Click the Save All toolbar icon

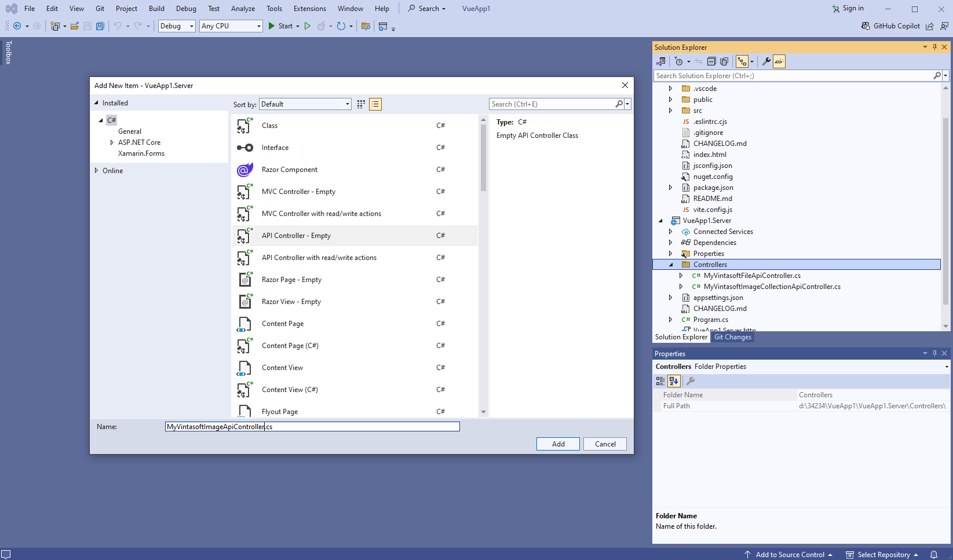click(x=100, y=26)
